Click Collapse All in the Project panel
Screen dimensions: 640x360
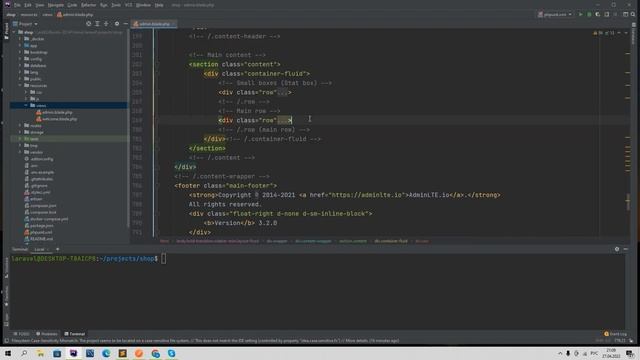pyautogui.click(x=106, y=24)
